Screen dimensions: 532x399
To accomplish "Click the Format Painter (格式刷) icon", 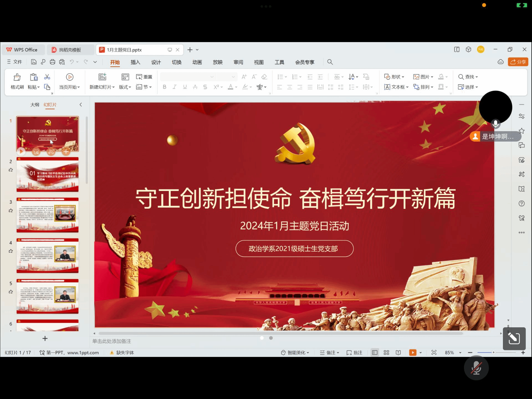I will pos(17,77).
